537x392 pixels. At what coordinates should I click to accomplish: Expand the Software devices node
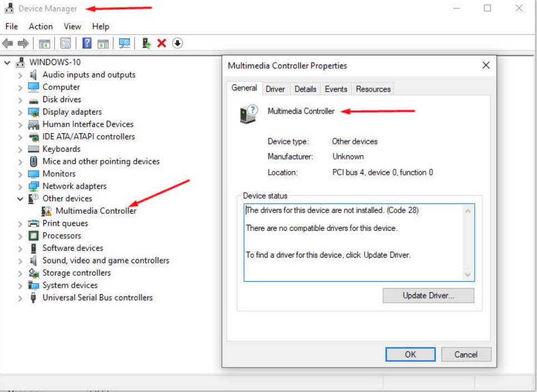20,248
